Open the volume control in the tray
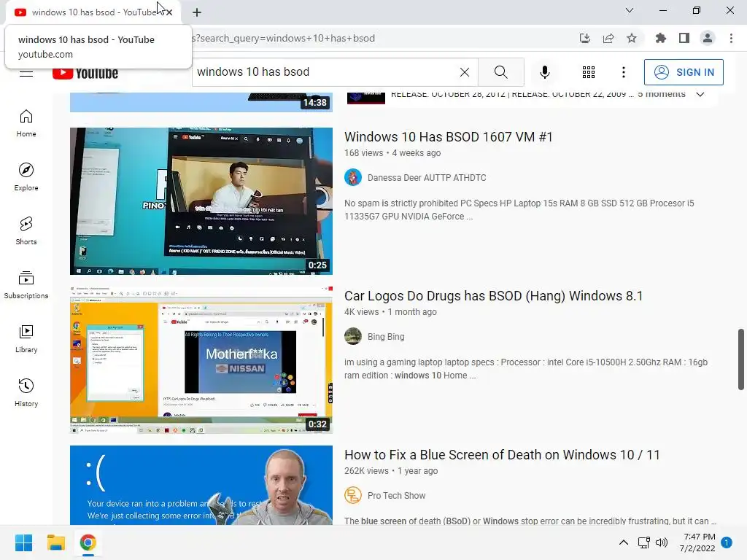747x560 pixels. coord(661,542)
